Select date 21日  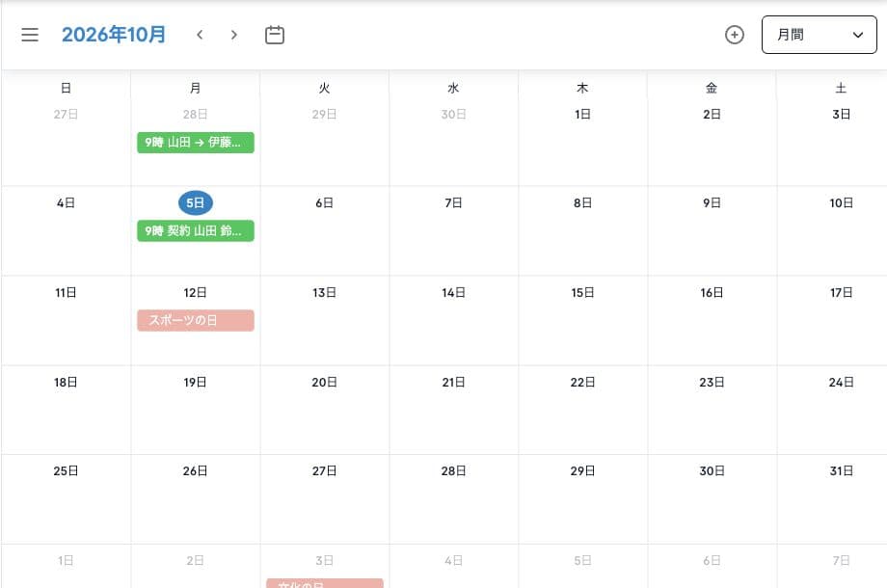tap(453, 382)
